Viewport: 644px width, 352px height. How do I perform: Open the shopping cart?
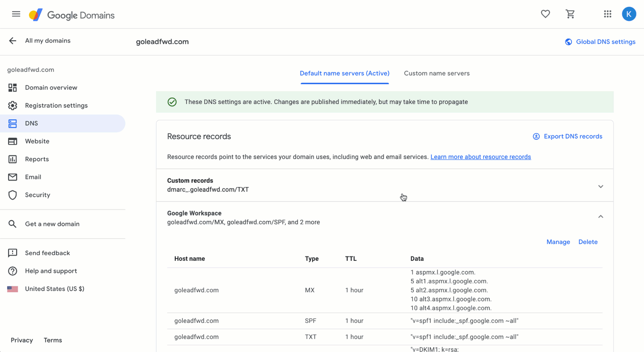click(570, 14)
